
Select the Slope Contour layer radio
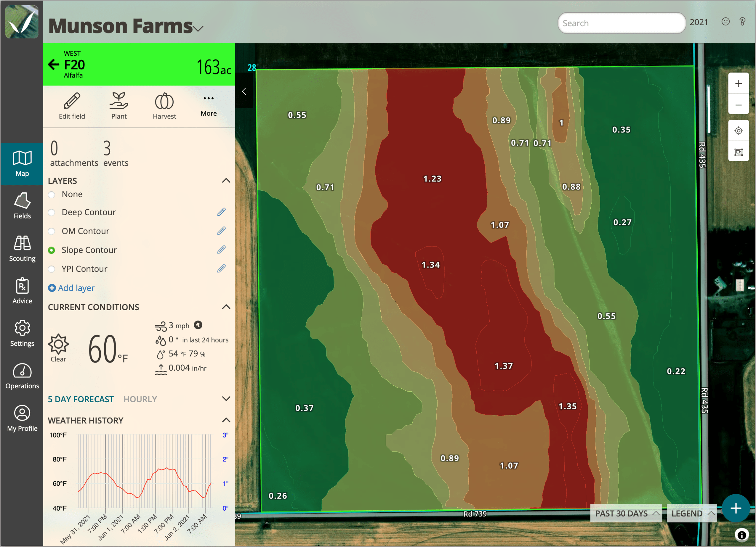click(51, 250)
